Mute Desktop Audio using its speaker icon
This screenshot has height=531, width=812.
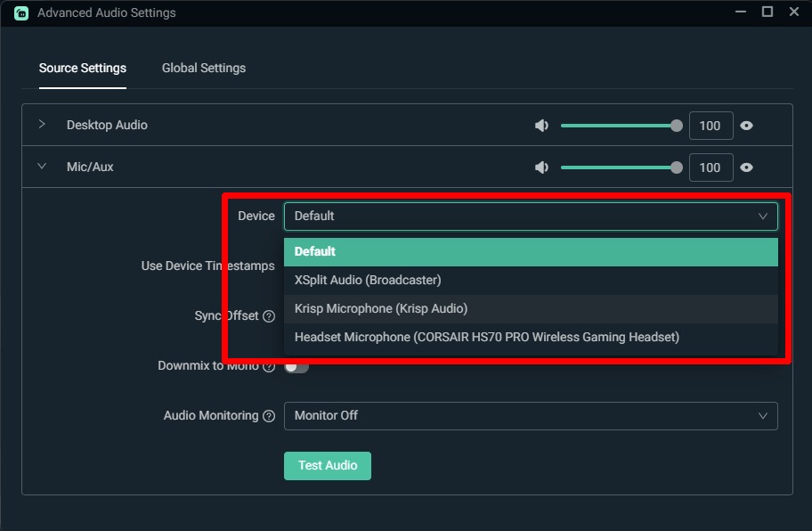[542, 126]
